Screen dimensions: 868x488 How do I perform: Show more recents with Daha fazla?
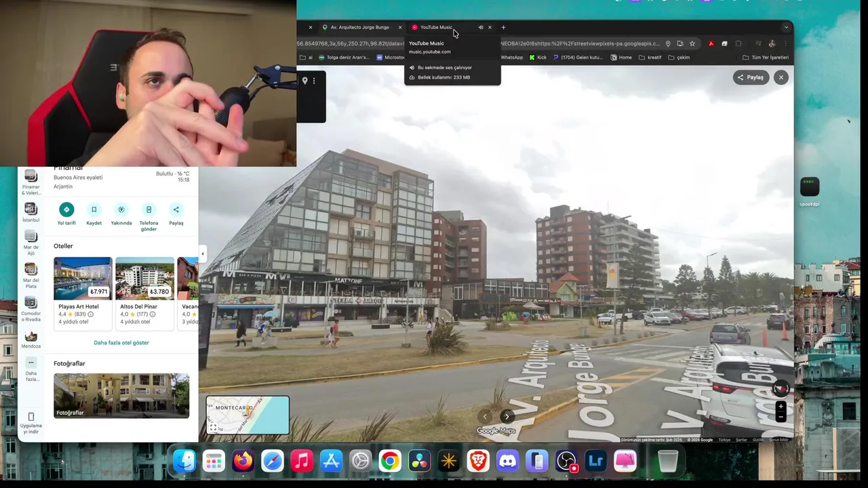click(31, 370)
